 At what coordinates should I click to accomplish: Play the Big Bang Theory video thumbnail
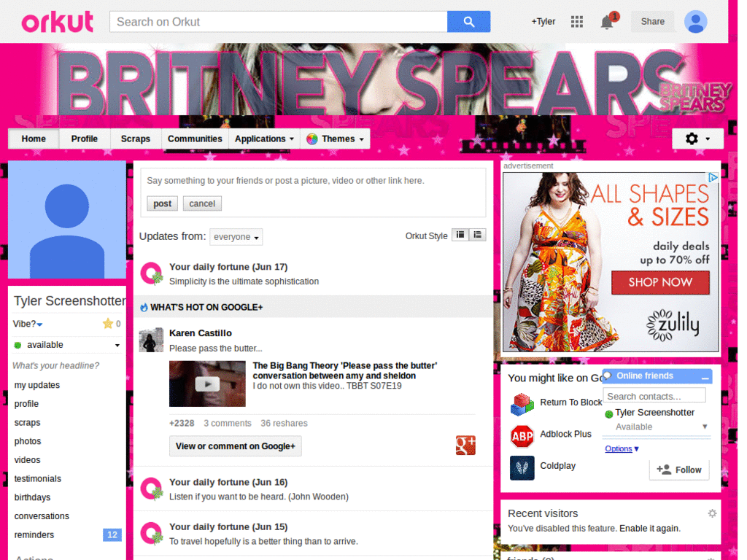pos(207,384)
